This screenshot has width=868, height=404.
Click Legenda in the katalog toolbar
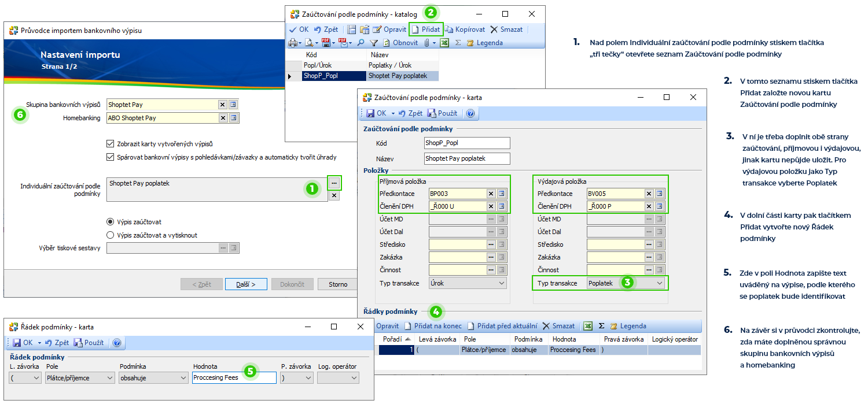tap(484, 43)
